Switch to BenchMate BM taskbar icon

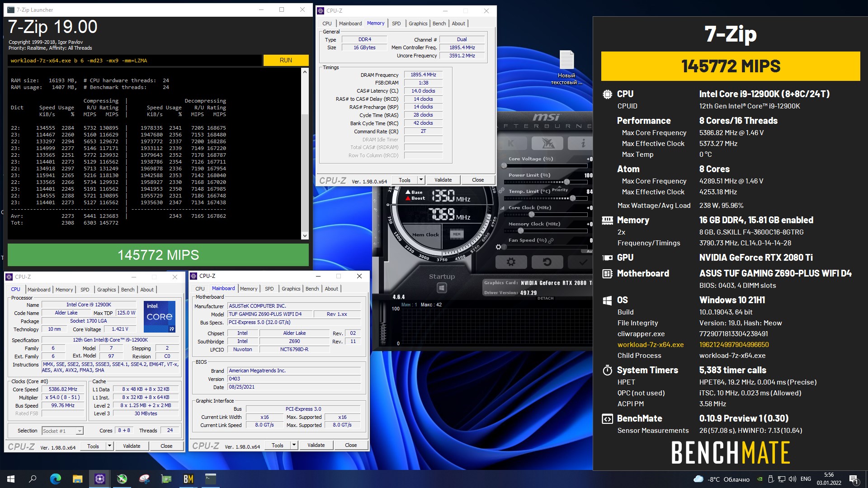(189, 479)
